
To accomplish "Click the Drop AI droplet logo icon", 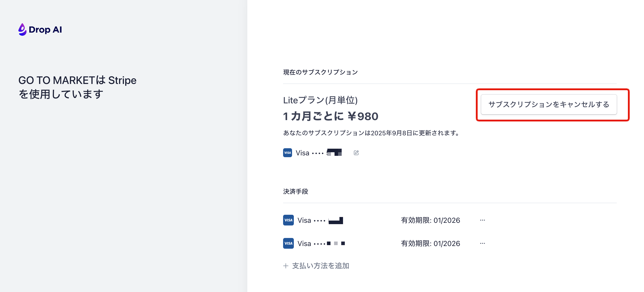I will [x=22, y=29].
